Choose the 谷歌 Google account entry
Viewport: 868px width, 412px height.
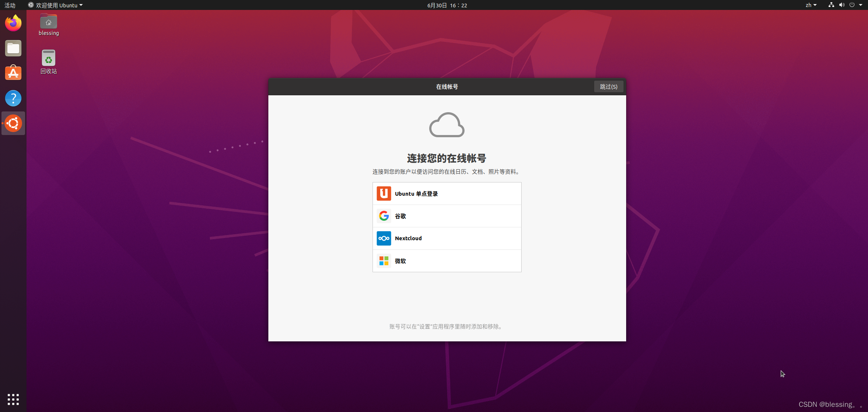(x=447, y=216)
